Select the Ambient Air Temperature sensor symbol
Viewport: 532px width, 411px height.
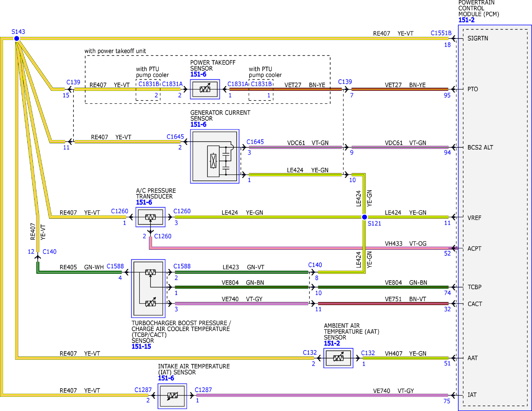point(338,358)
